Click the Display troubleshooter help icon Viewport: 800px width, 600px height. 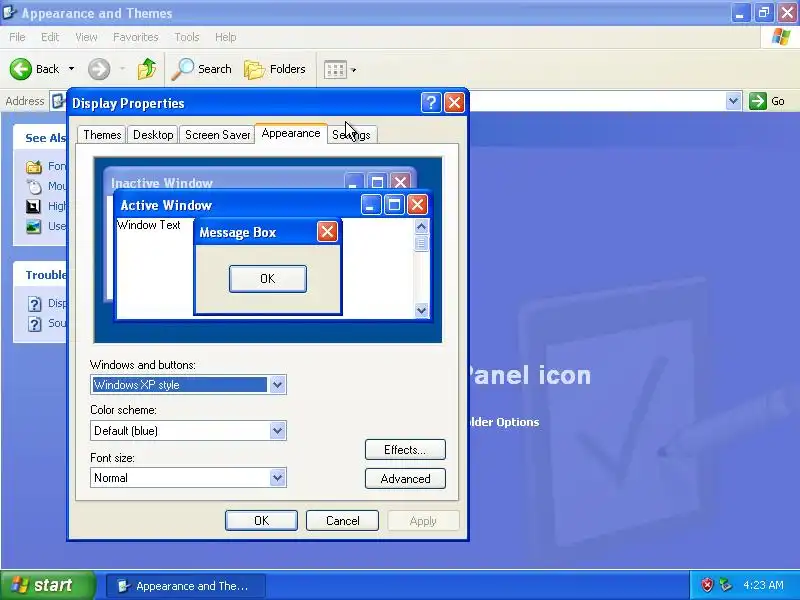pos(34,304)
